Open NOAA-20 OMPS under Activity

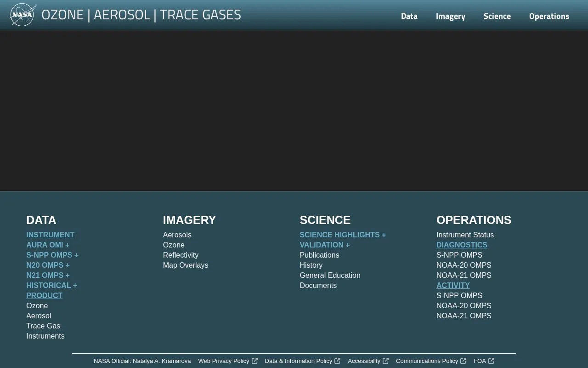tap(464, 306)
